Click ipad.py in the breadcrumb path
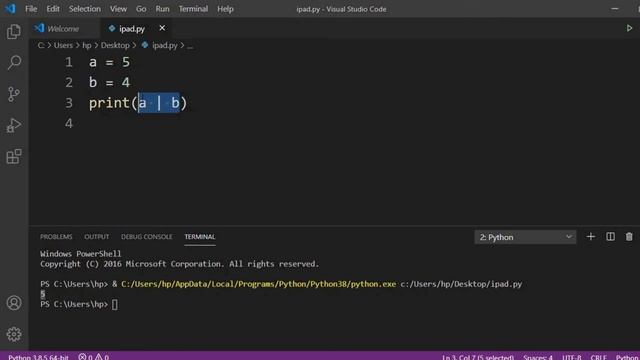This screenshot has height=360, width=640. (x=164, y=45)
